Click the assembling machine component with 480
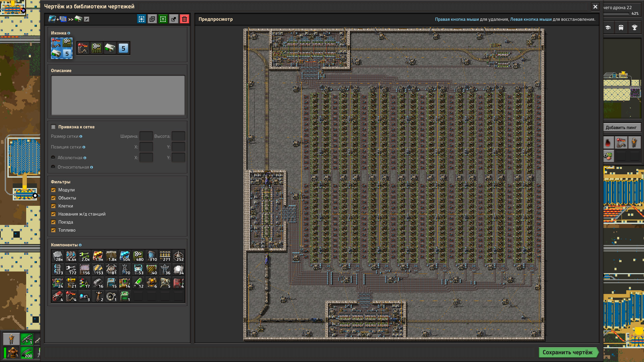Viewport: 644px width, 362px height. coord(138,256)
